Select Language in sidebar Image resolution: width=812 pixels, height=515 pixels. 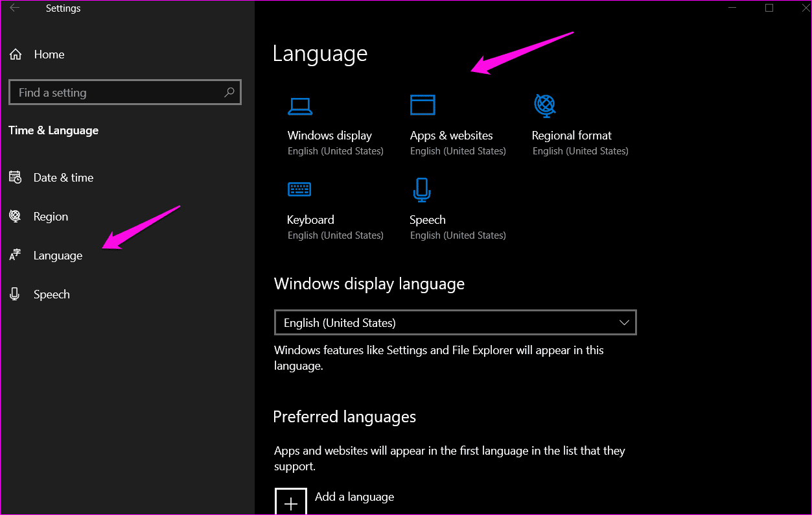[58, 256]
